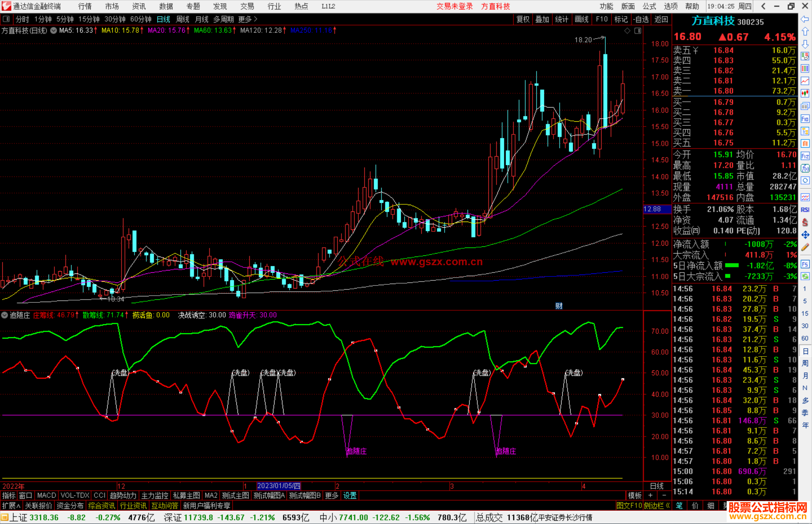Click the left arrow back sidebar icon
Viewport: 812px width, 524px height.
coord(805,19)
